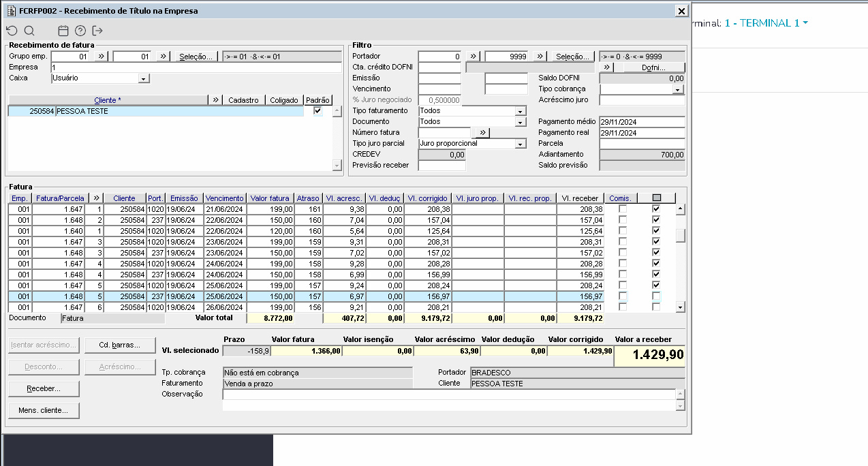Open help via question mark icon
This screenshot has height=466, width=868.
(x=80, y=31)
